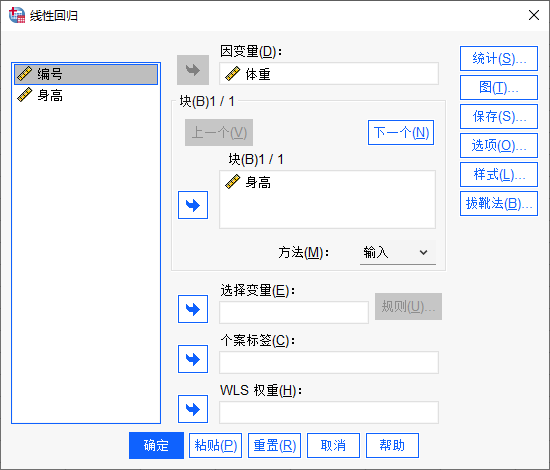Click arrow button for WLS 权重 field

(193, 409)
